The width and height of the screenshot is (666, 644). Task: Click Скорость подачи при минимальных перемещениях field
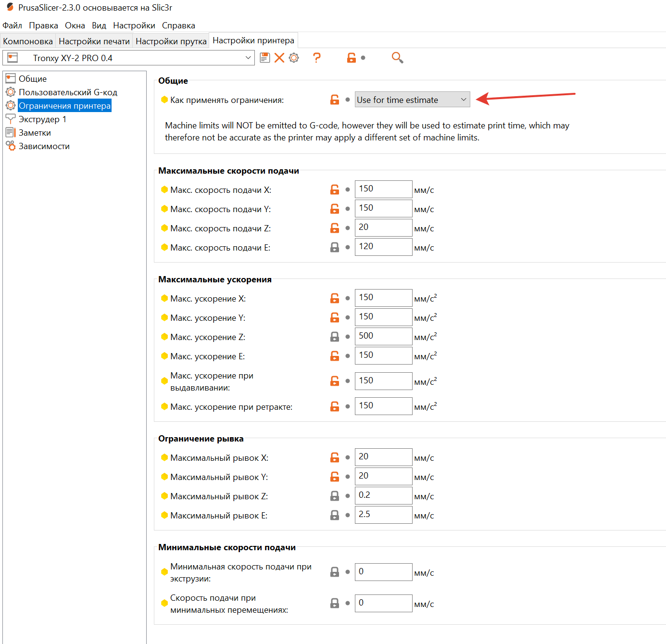click(x=383, y=603)
